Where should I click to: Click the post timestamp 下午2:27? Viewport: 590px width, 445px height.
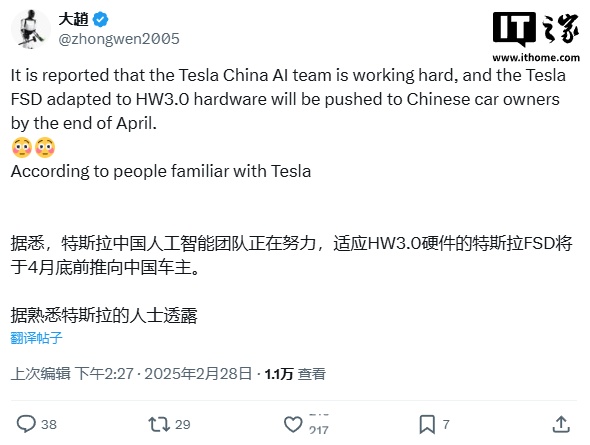104,374
